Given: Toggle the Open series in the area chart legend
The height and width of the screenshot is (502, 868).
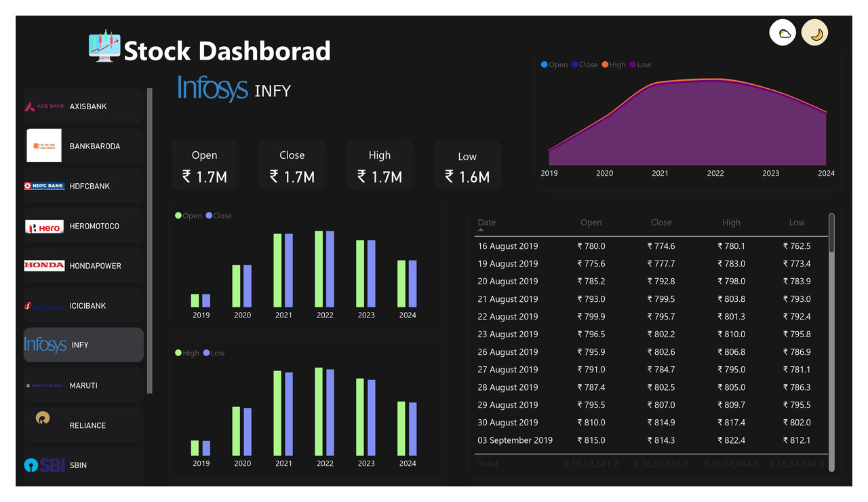Looking at the screenshot, I should pyautogui.click(x=554, y=64).
